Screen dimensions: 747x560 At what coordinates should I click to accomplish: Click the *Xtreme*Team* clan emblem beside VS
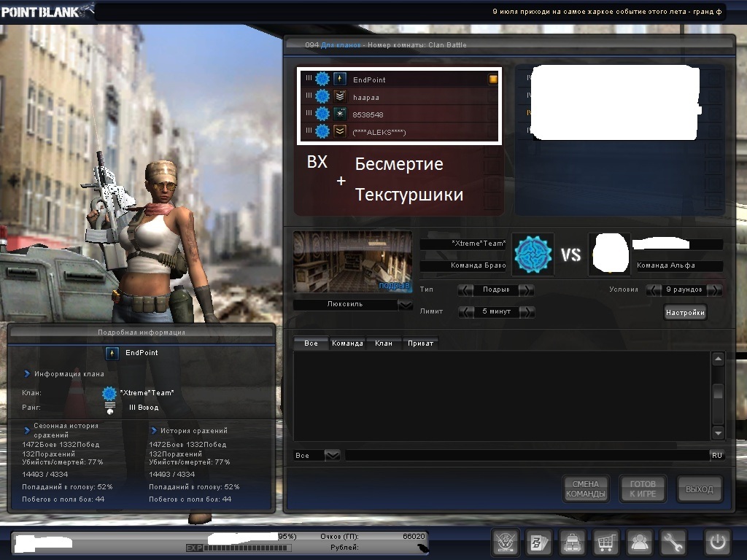point(533,254)
